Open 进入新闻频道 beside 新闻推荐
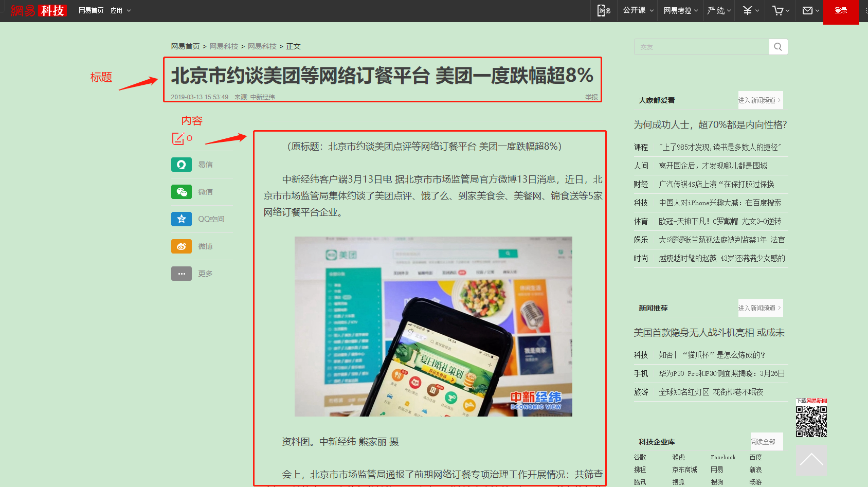The height and width of the screenshot is (487, 868). (x=760, y=308)
